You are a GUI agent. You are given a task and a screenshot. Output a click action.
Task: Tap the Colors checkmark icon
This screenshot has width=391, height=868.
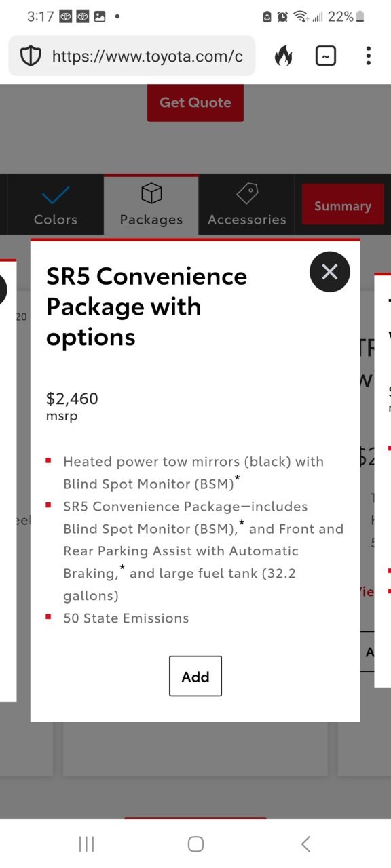pos(56,196)
